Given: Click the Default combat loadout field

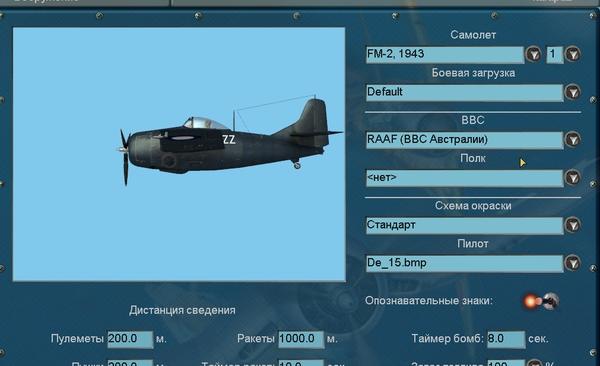Looking at the screenshot, I should (x=465, y=93).
